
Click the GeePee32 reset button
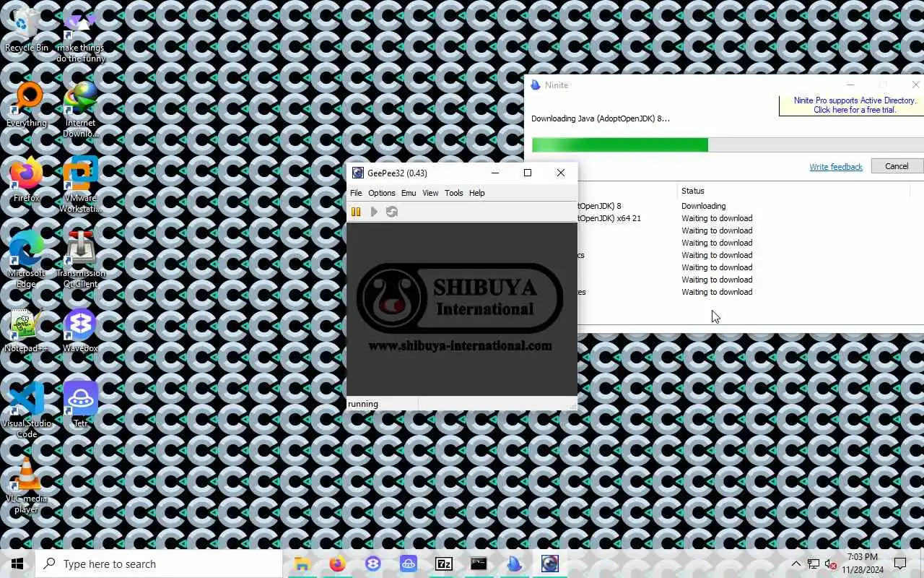(x=392, y=212)
